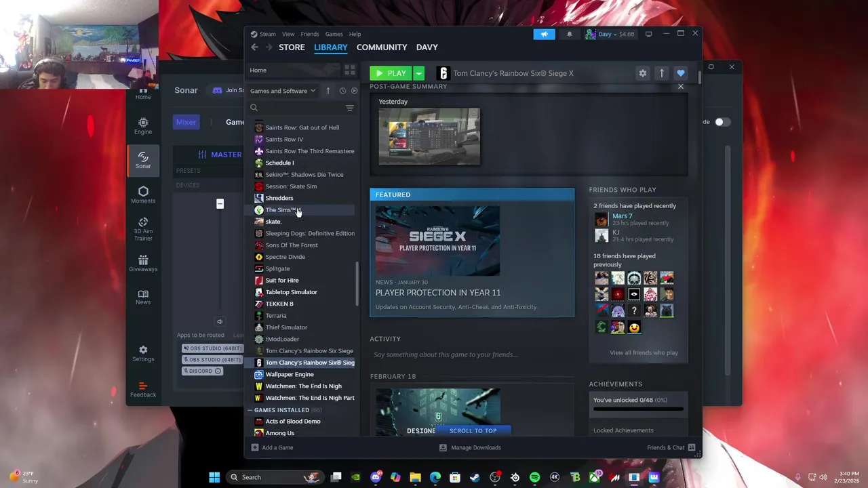Viewport: 868px width, 488px height.
Task: Open the Play options dropdown arrow
Action: [x=419, y=73]
